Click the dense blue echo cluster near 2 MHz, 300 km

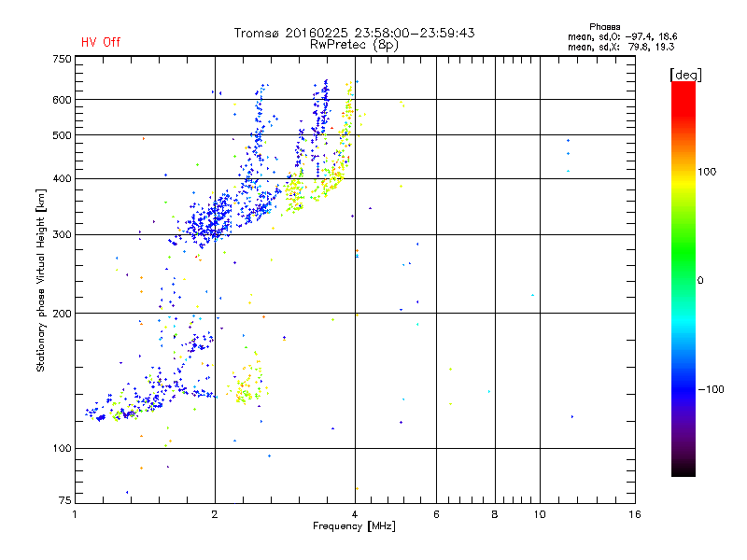(x=209, y=219)
